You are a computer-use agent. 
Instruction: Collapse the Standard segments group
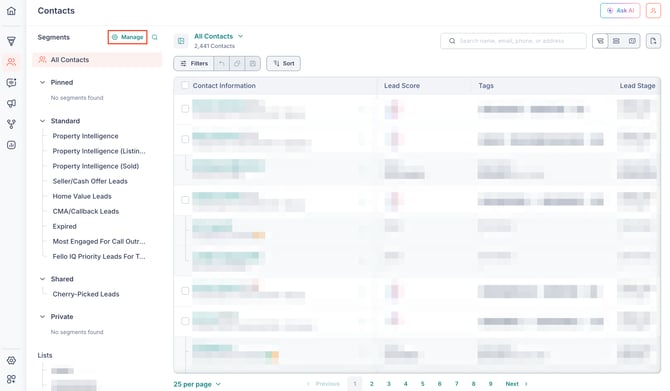42,121
